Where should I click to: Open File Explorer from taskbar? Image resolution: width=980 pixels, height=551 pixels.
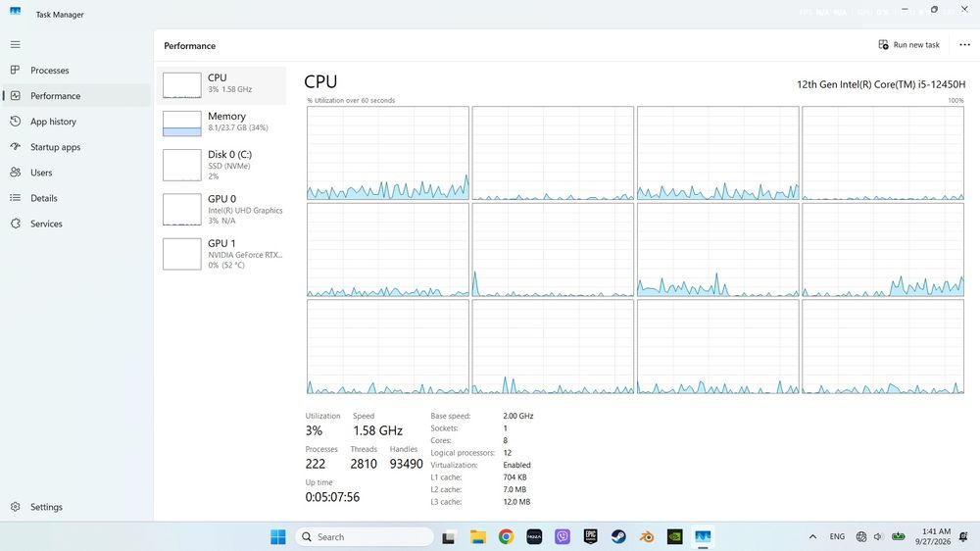(x=478, y=536)
